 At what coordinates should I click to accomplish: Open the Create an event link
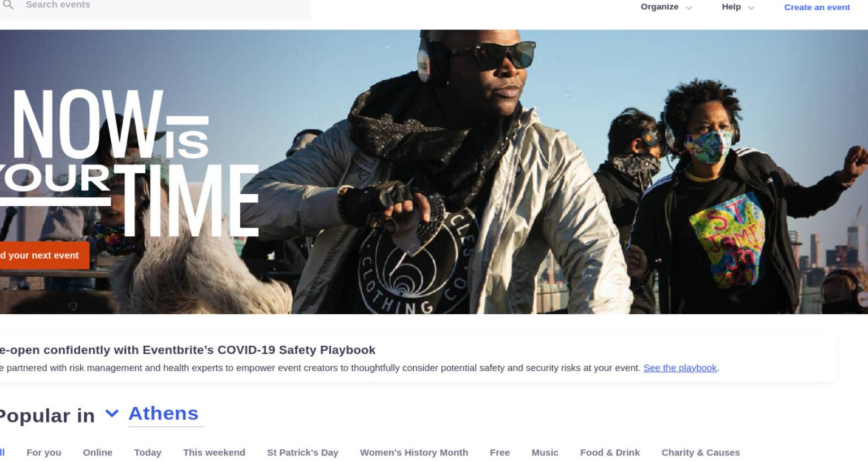(817, 7)
